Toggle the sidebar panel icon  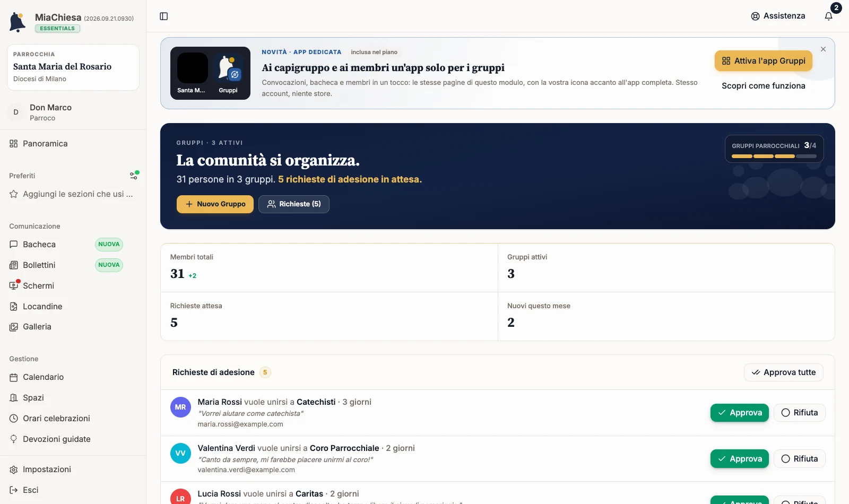tap(164, 16)
